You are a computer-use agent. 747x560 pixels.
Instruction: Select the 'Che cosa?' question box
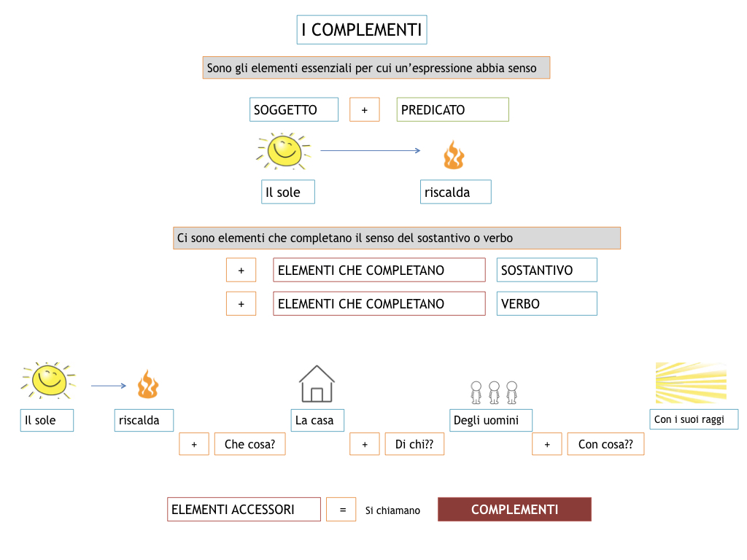[249, 444]
